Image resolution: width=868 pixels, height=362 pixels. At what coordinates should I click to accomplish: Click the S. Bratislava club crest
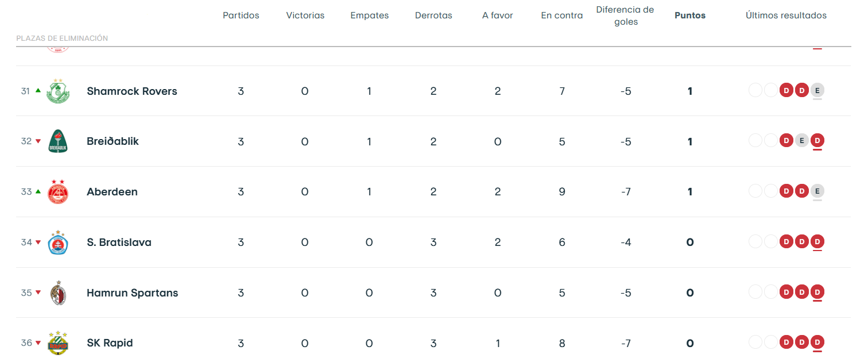pyautogui.click(x=58, y=242)
